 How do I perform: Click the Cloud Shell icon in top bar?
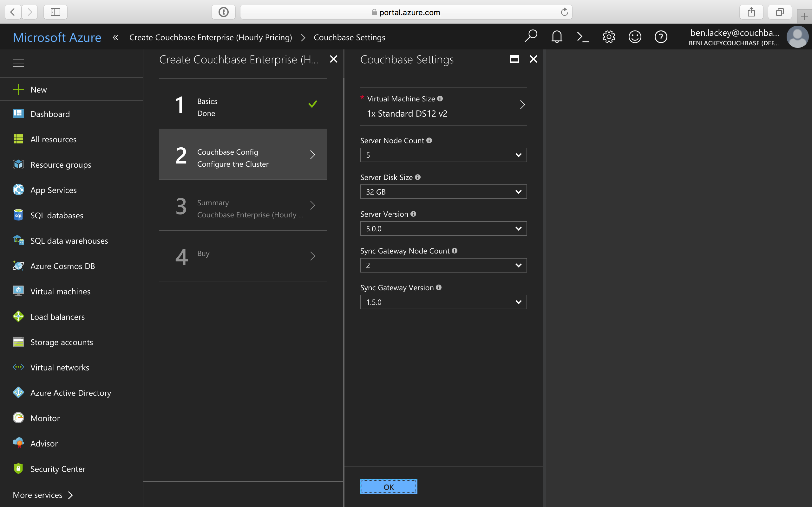583,37
